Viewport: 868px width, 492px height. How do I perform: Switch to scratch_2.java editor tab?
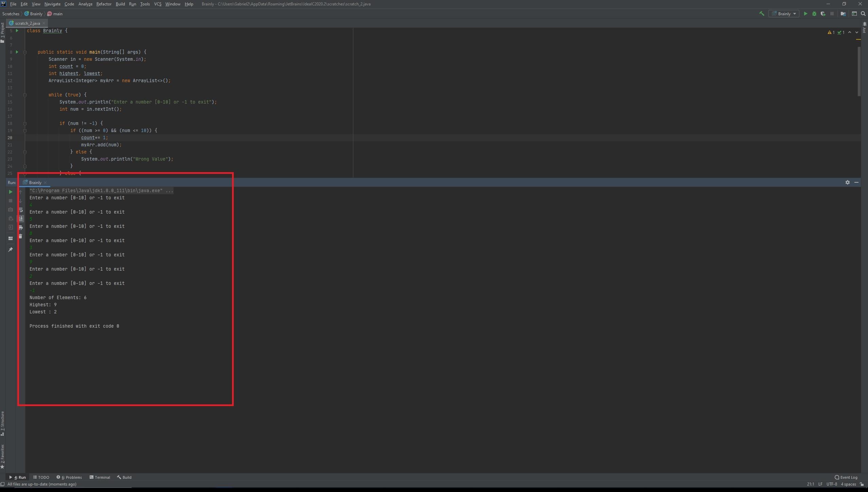(x=27, y=23)
